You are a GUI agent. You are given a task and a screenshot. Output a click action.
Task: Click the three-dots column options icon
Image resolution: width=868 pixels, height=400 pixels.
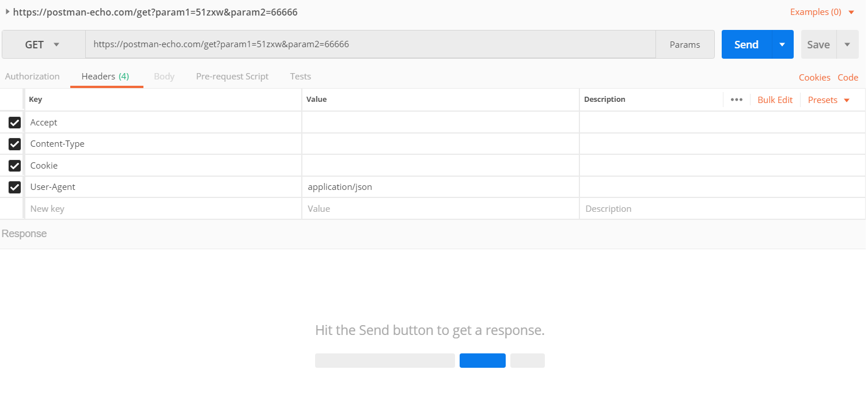pos(736,100)
